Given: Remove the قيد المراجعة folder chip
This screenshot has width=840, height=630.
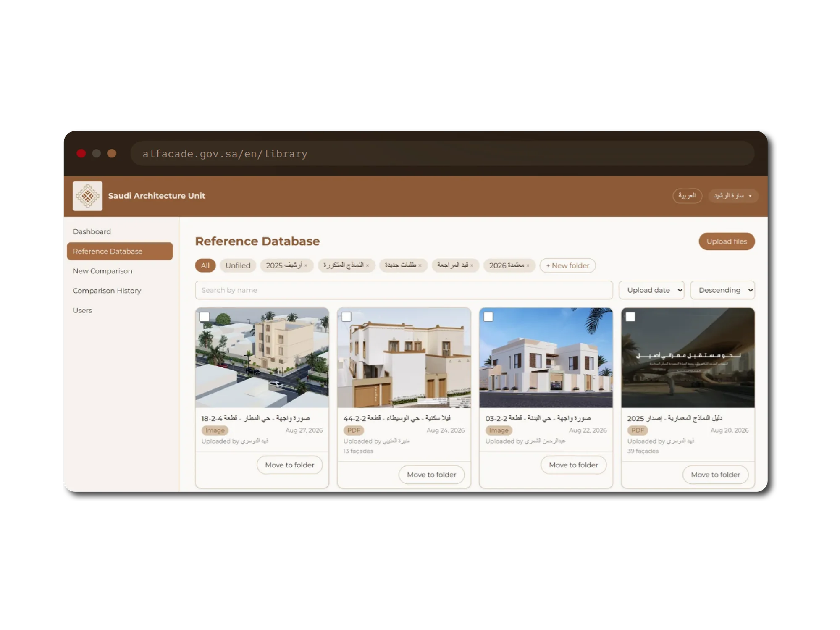Looking at the screenshot, I should (472, 265).
